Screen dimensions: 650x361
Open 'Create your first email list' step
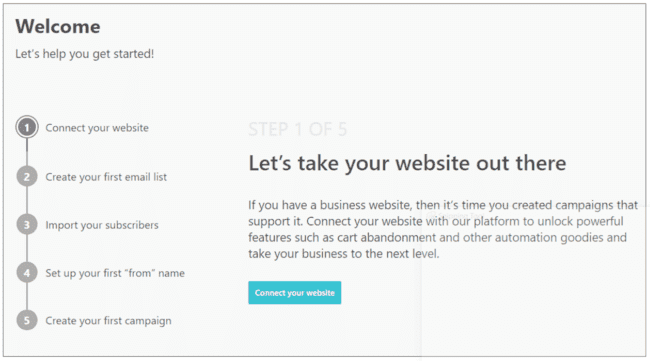pyautogui.click(x=106, y=177)
